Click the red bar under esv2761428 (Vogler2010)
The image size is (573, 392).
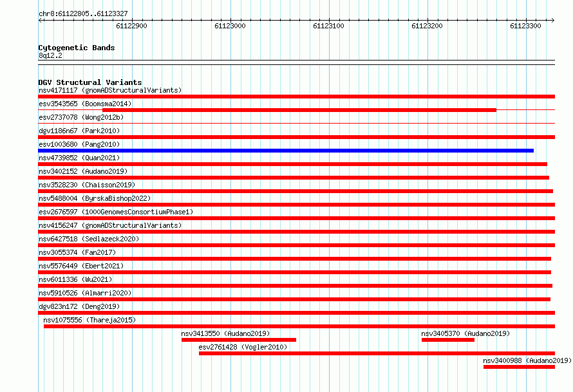(377, 353)
